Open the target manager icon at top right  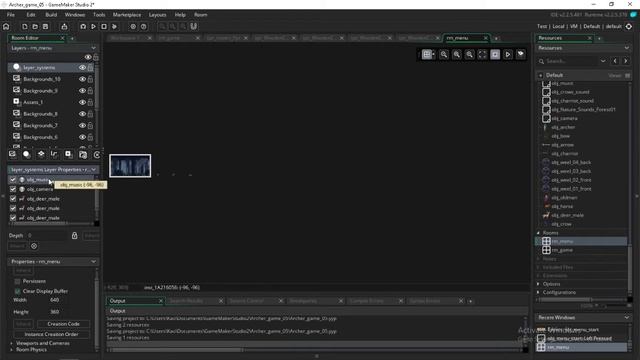629,27
